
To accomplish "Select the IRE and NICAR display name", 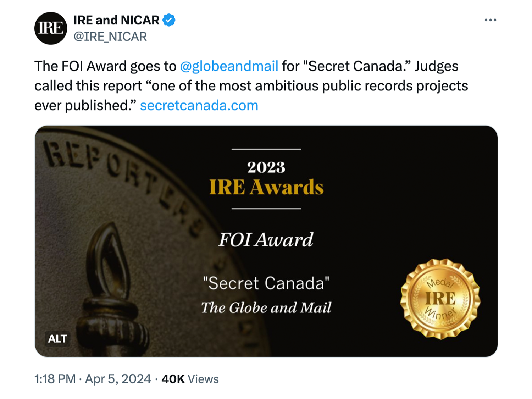I will point(116,20).
